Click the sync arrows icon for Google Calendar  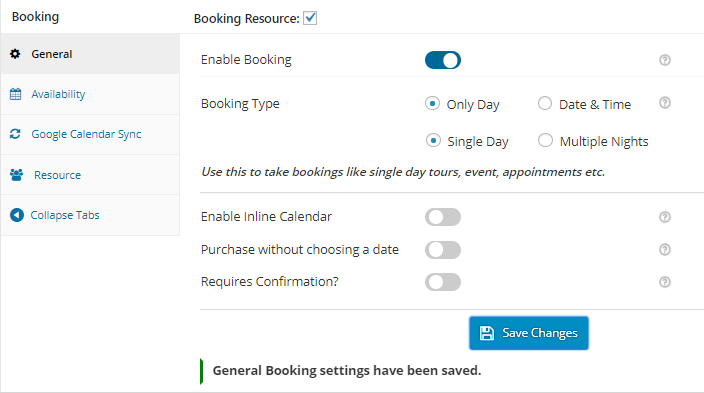pos(15,134)
